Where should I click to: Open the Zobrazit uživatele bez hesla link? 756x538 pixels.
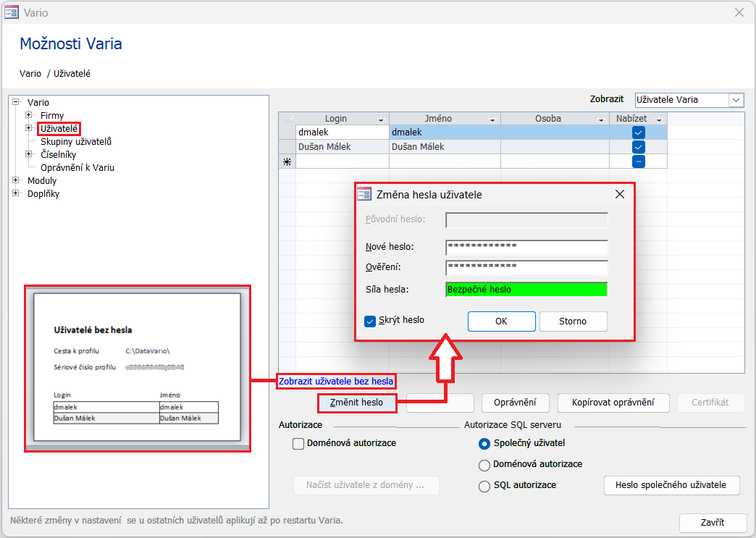(336, 381)
